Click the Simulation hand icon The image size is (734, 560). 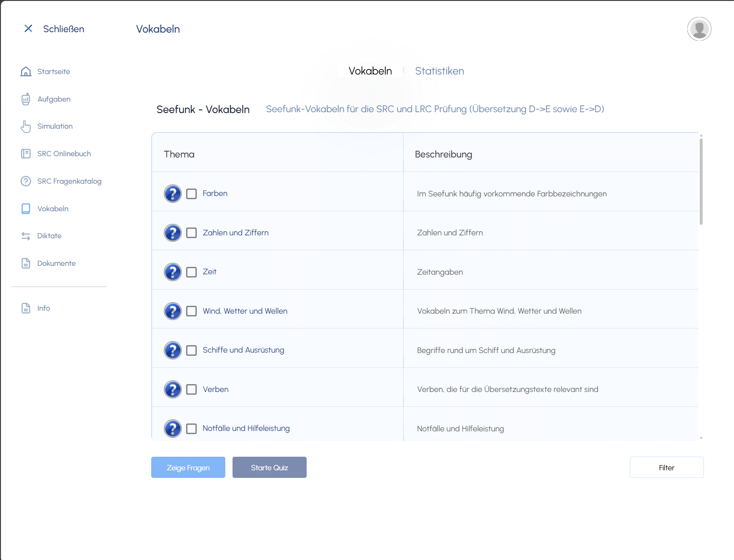click(x=26, y=126)
